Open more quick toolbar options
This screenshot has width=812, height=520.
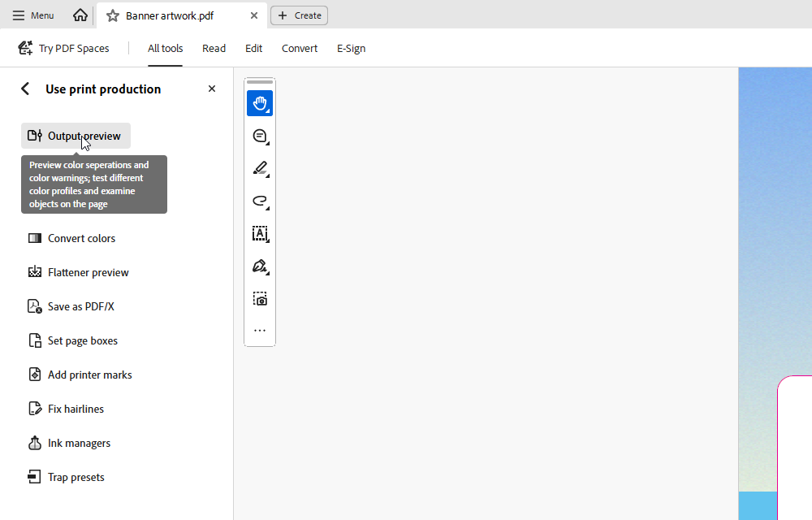[x=260, y=331]
